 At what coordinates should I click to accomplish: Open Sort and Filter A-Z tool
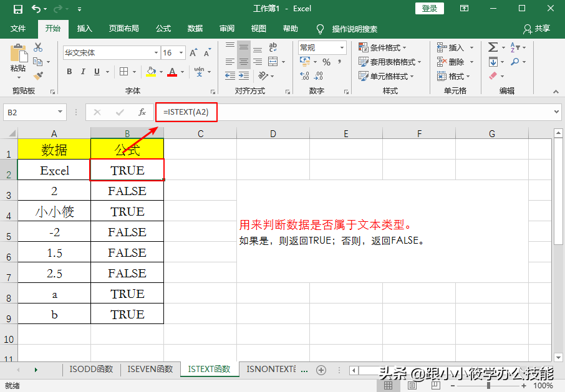point(514,47)
